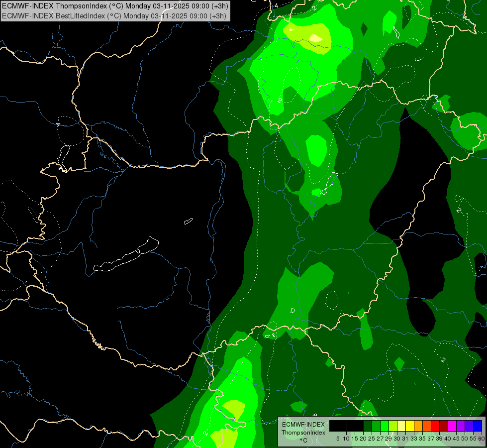
Task: Select the bright green 27-29 legend swatch
Action: tap(385, 426)
